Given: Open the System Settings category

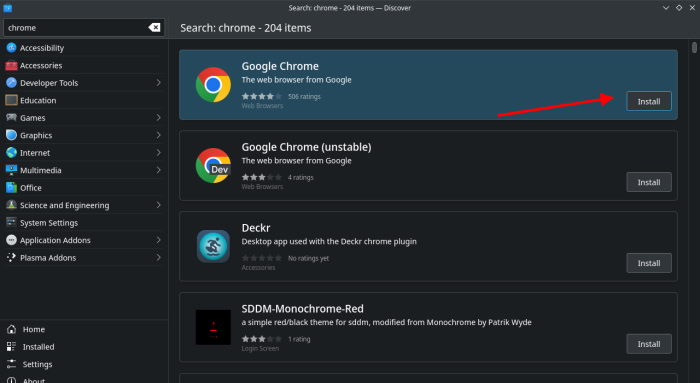Looking at the screenshot, I should tap(84, 222).
